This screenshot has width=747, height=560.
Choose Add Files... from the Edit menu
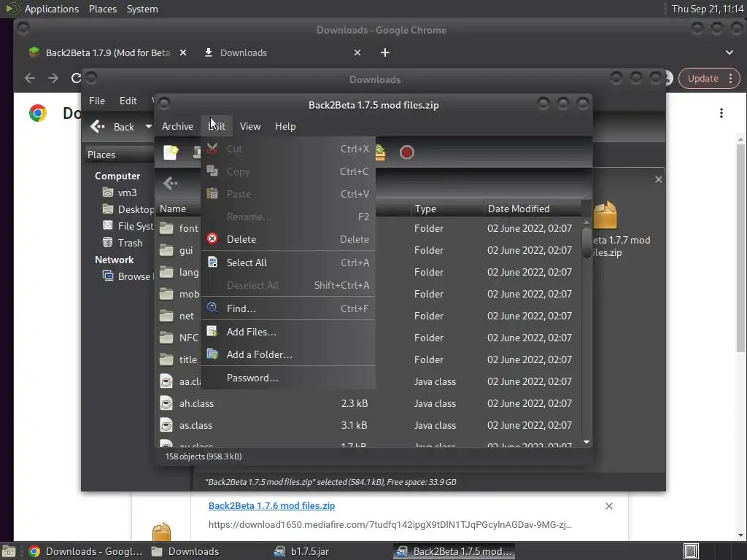(x=288, y=332)
